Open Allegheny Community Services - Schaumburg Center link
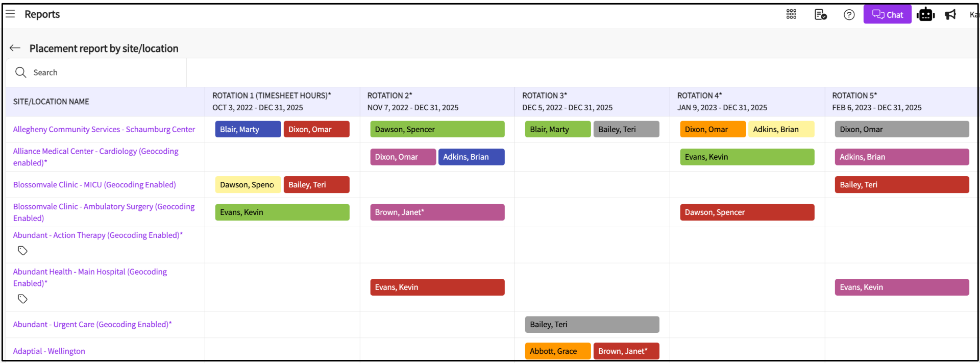 click(x=104, y=130)
